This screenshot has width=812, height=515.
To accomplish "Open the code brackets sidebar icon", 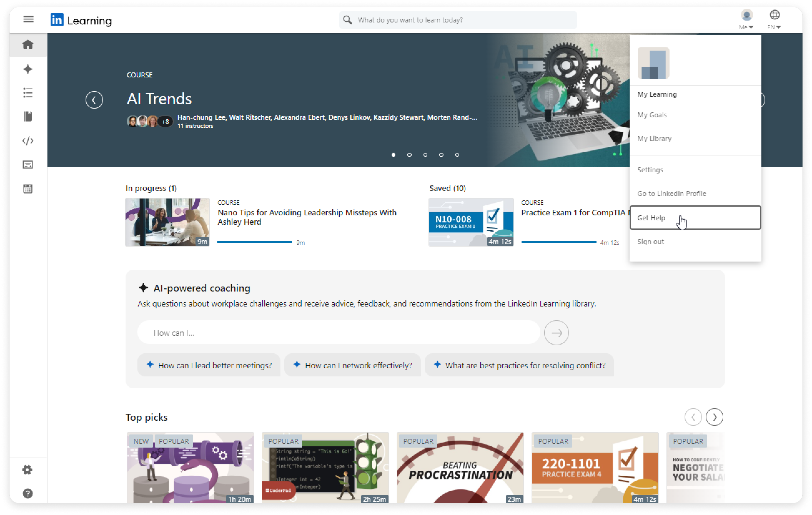I will click(x=28, y=140).
